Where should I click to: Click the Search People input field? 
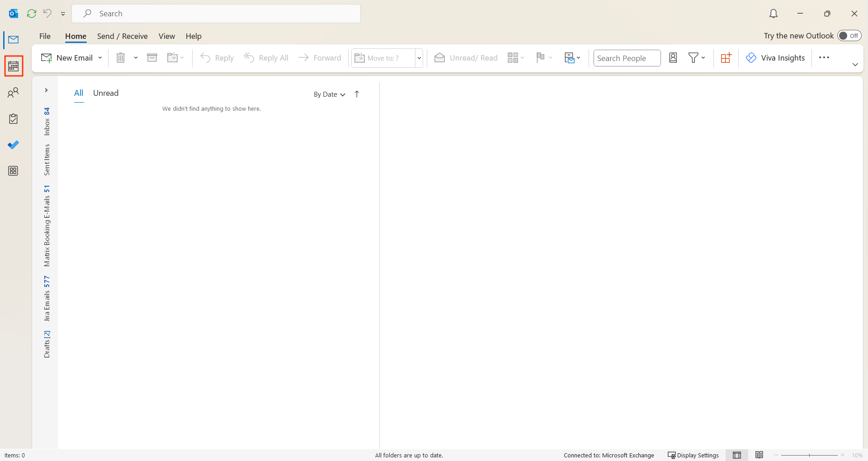627,58
